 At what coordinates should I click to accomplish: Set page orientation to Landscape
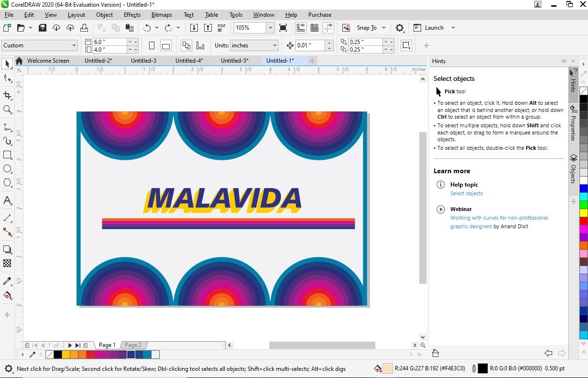166,45
